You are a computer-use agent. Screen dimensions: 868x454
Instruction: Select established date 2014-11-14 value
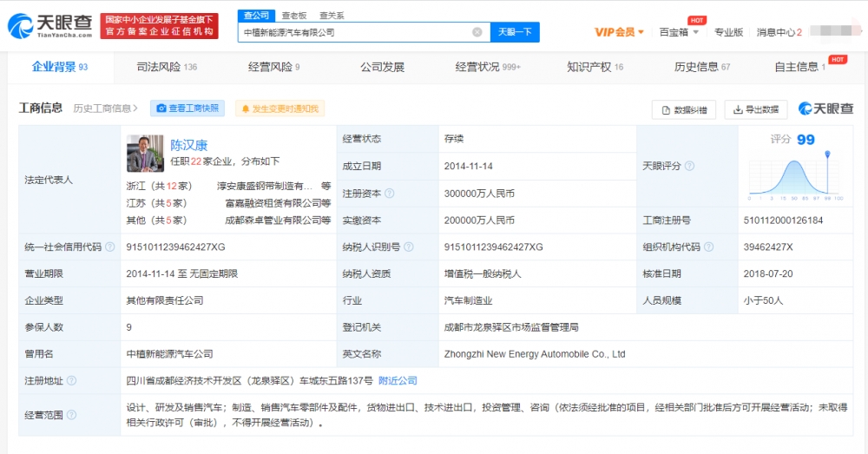tap(469, 166)
